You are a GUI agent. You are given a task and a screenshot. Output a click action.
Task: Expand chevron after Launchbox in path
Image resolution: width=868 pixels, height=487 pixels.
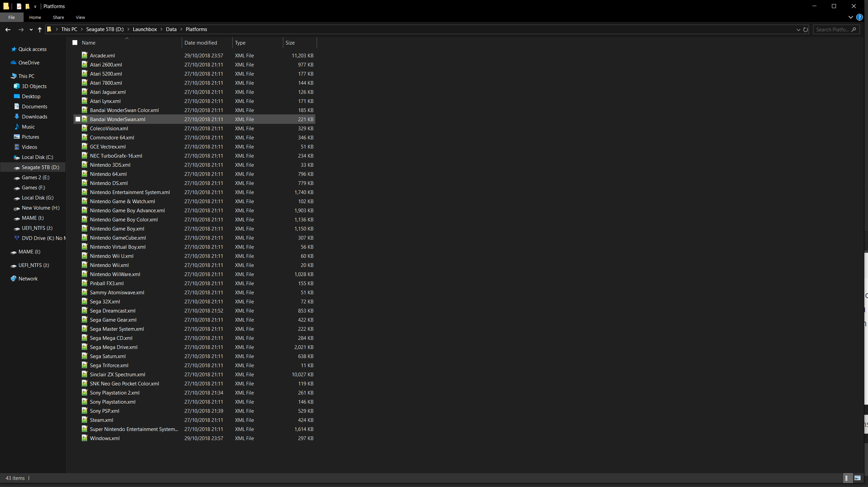pos(161,29)
